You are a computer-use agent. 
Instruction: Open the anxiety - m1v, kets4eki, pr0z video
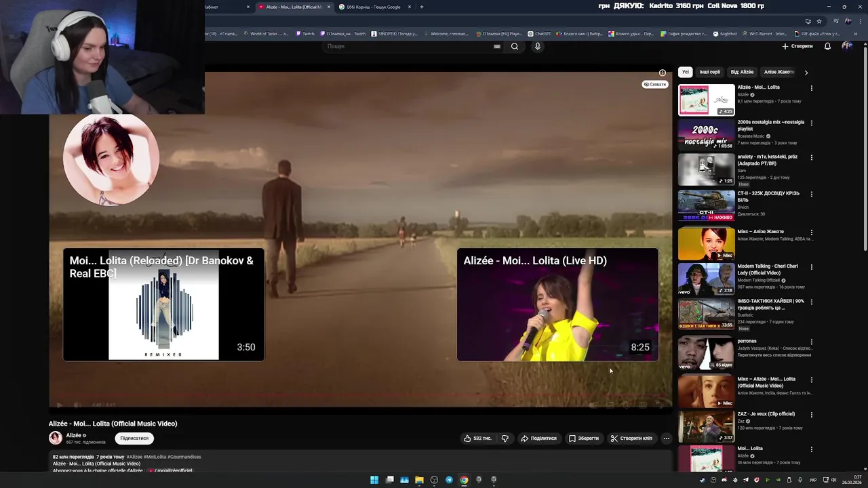pyautogui.click(x=707, y=169)
